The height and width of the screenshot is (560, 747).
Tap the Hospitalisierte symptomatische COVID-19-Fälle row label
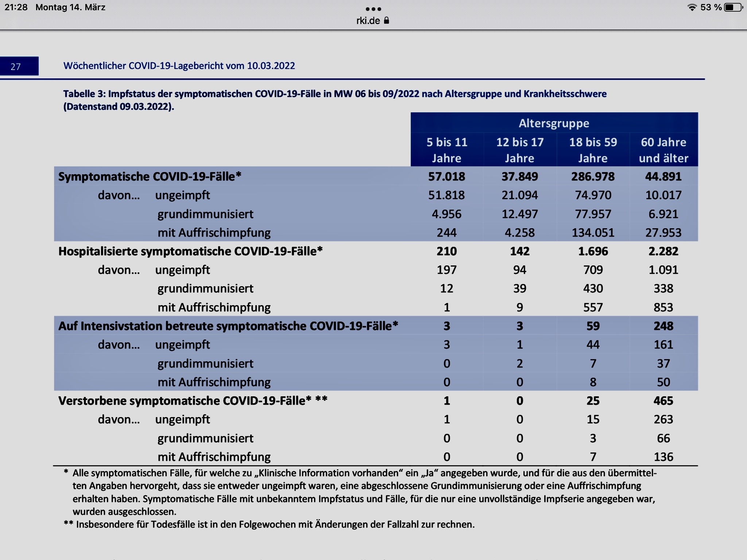[x=190, y=251]
